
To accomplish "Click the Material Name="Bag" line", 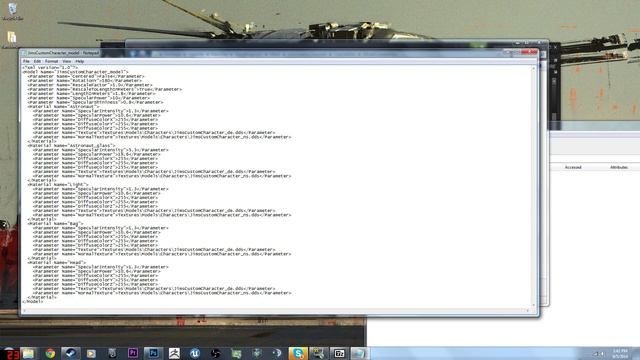I will [x=55, y=224].
